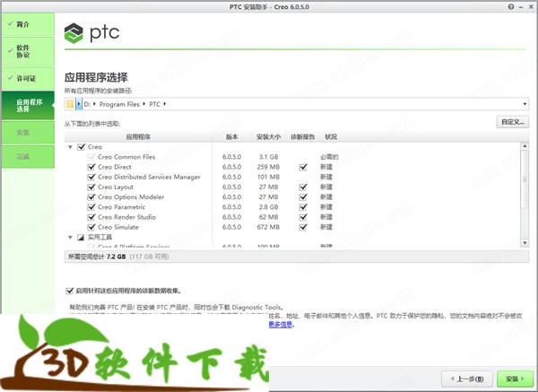The width and height of the screenshot is (538, 392).
Task: Expand the arrow after PTC in path
Action: [164, 104]
